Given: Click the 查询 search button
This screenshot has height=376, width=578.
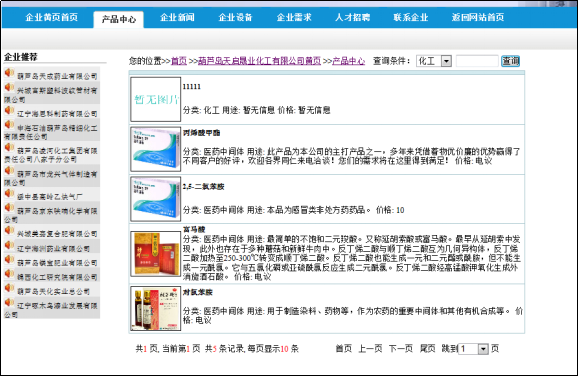Looking at the screenshot, I should [x=511, y=61].
